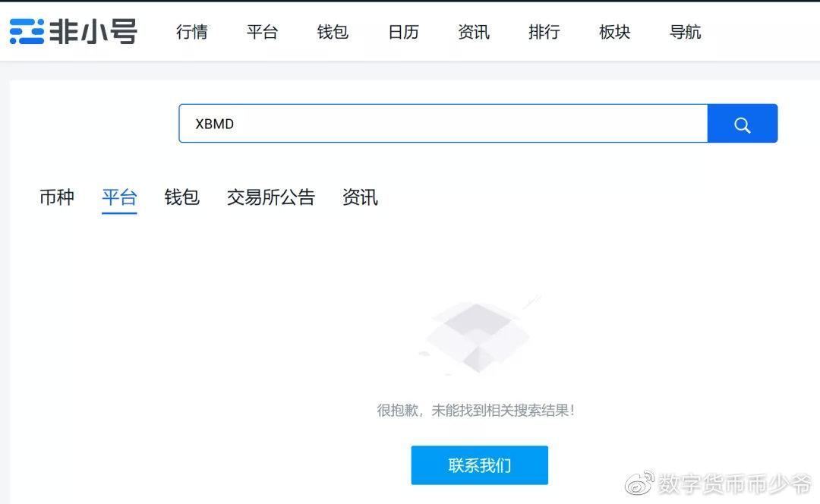This screenshot has height=504, width=820.
Task: Open the 行情 navigation menu item
Action: pos(191,32)
